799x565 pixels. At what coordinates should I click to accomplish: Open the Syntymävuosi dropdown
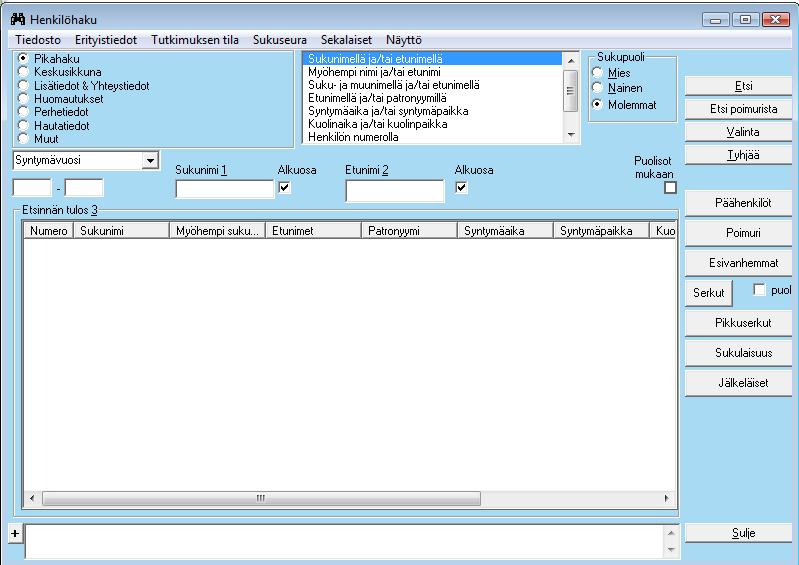coord(150,160)
